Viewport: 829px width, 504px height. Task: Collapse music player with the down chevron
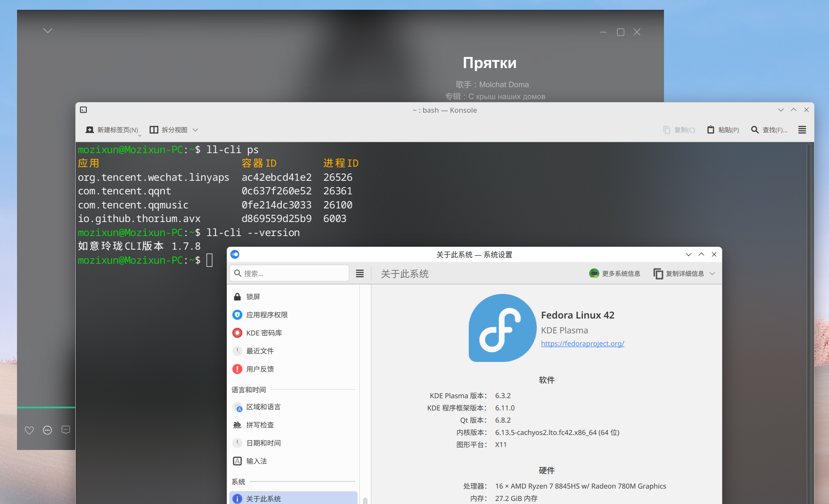tap(48, 31)
